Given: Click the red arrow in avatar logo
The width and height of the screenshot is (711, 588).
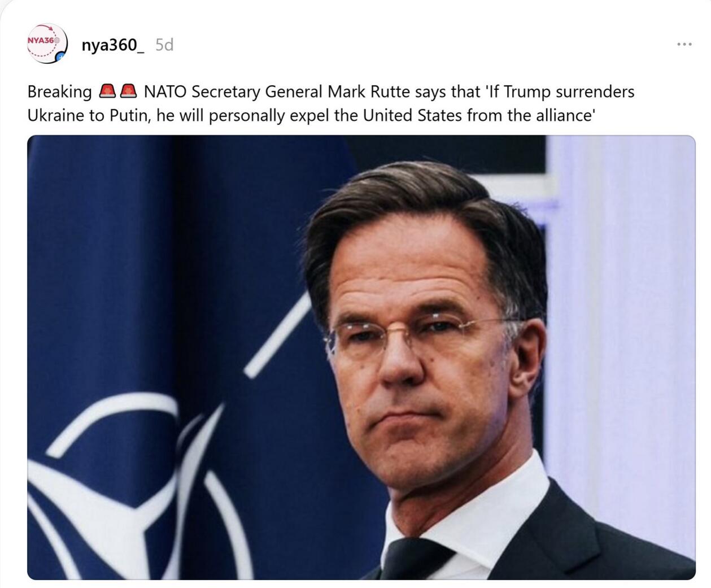Looking at the screenshot, I should 50,29.
